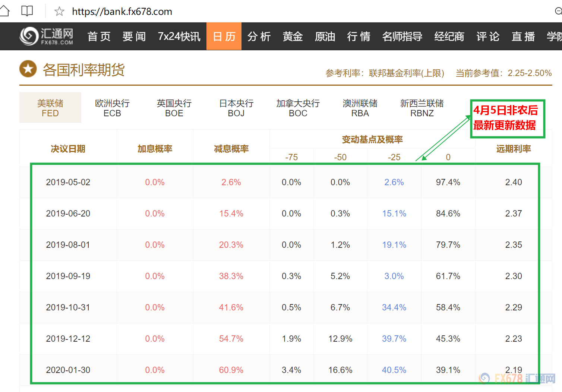The height and width of the screenshot is (392, 562).
Task: Switch to the 日本央行 BOJ tab
Action: click(236, 108)
